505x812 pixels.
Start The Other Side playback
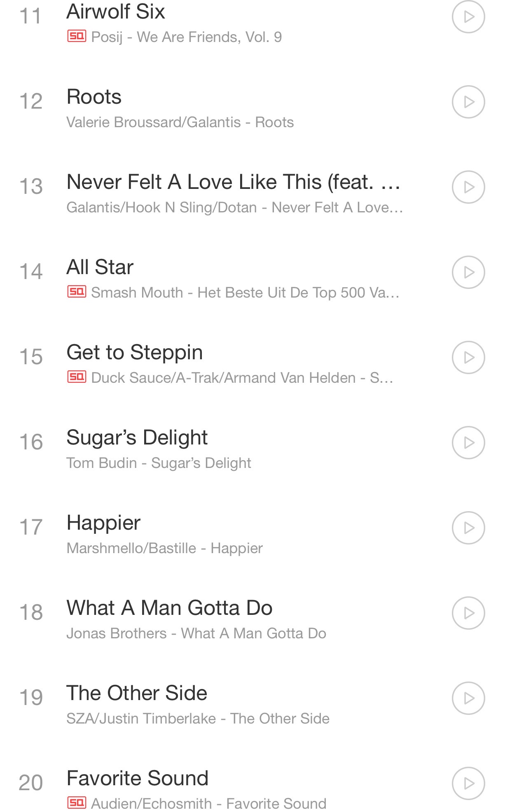[468, 698]
